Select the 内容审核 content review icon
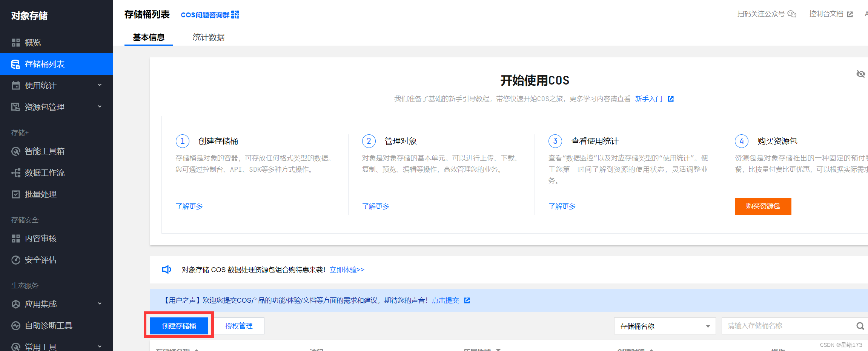This screenshot has height=351, width=868. pyautogui.click(x=15, y=238)
